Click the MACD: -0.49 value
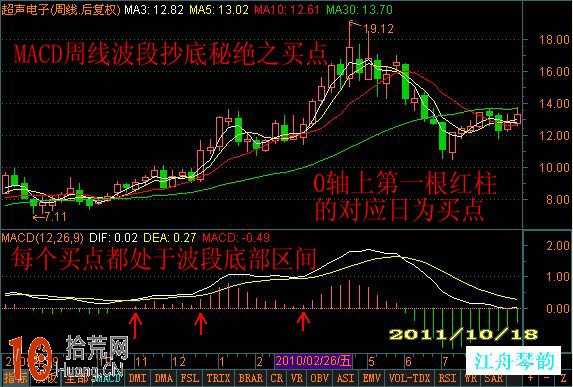The height and width of the screenshot is (387, 573). tap(236, 238)
